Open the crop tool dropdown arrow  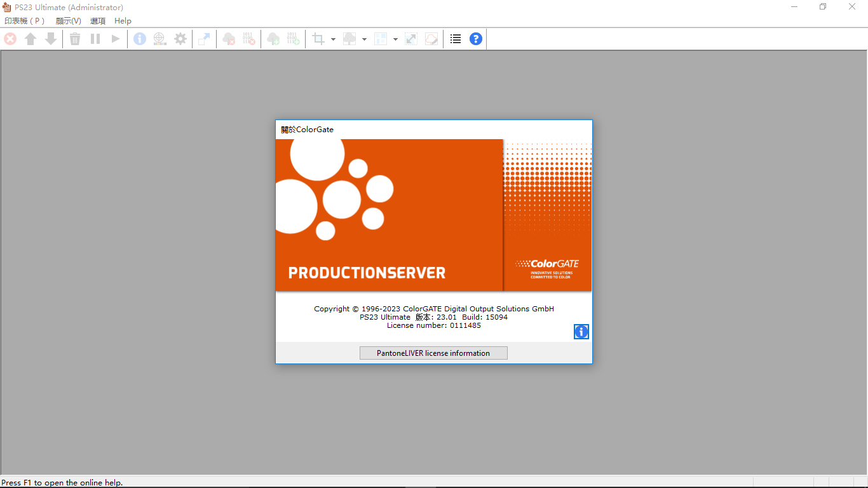click(x=333, y=39)
